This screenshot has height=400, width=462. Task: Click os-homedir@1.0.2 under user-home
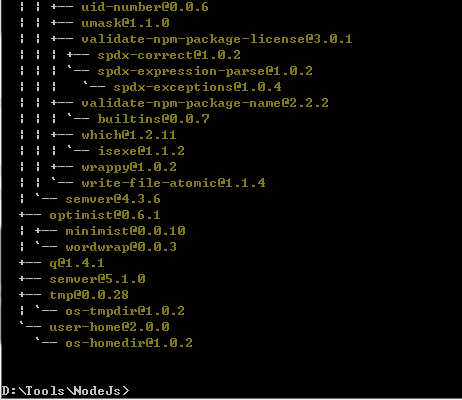129,343
